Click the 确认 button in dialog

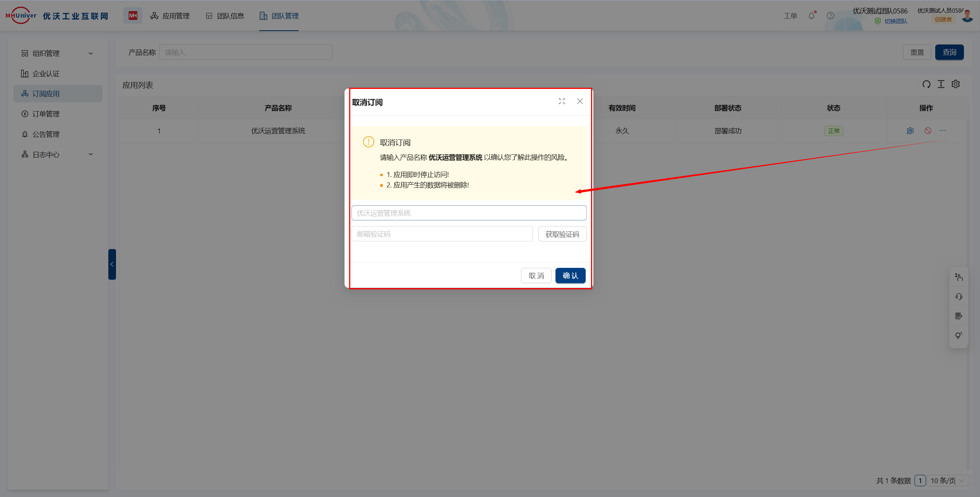[570, 276]
